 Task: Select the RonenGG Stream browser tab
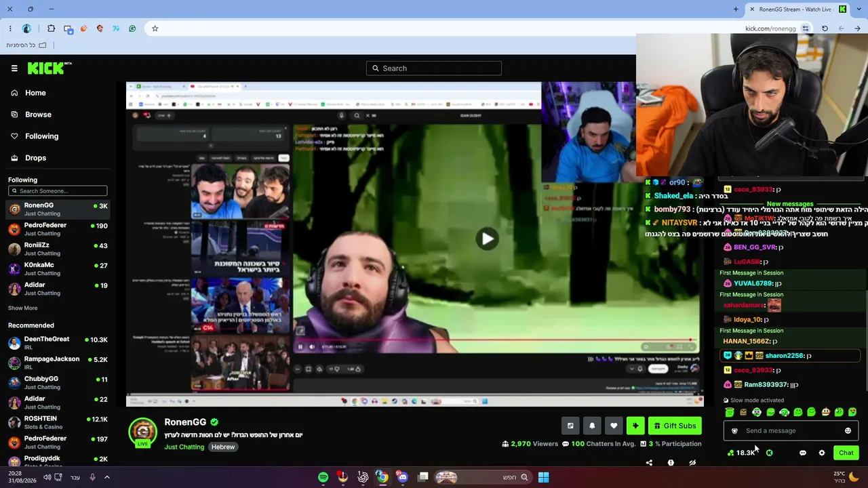click(797, 9)
